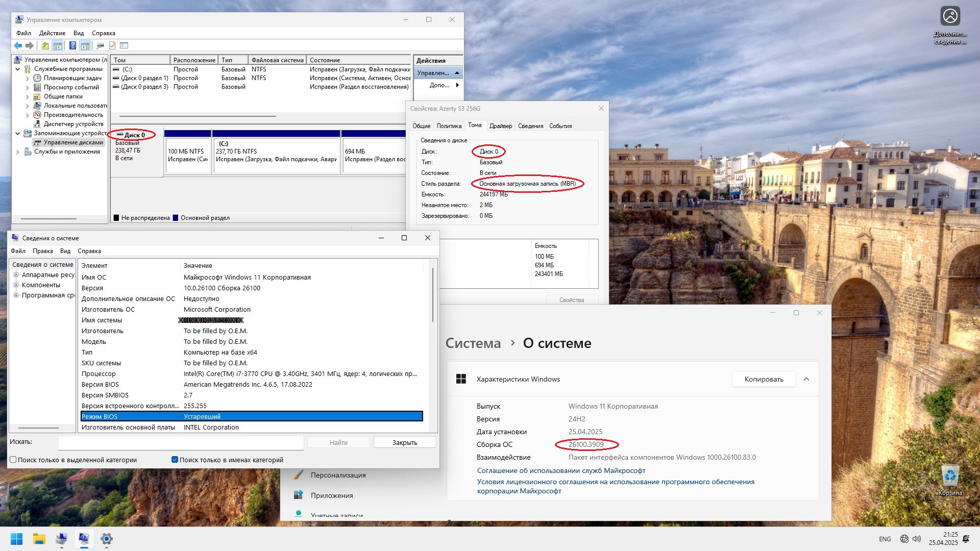Uncheck 'Поиск только в именах категорий' checkbox

click(x=175, y=460)
